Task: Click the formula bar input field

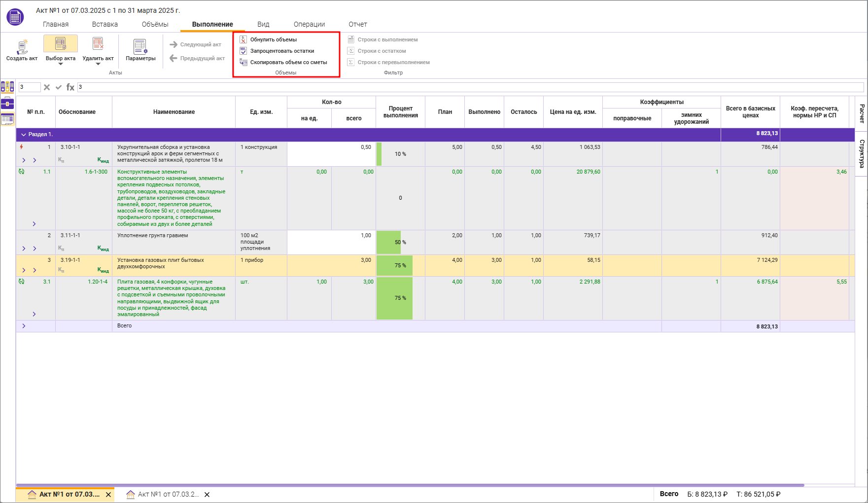Action: pyautogui.click(x=468, y=87)
